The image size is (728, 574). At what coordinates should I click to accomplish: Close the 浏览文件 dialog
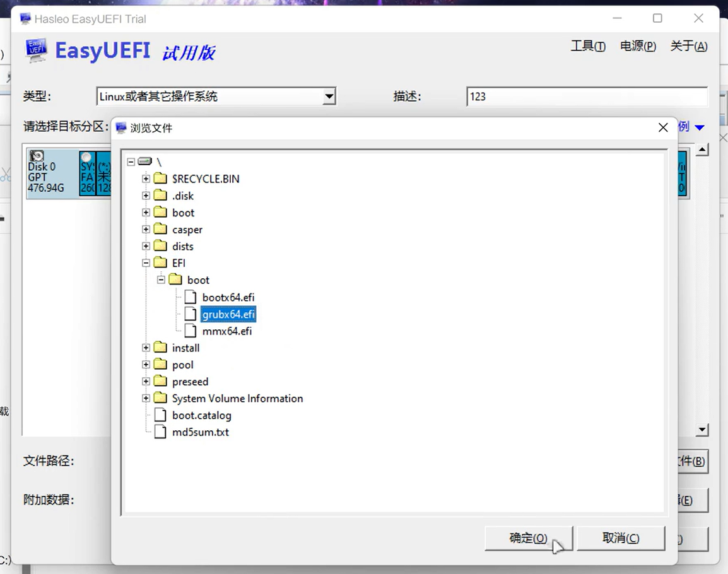[663, 127]
